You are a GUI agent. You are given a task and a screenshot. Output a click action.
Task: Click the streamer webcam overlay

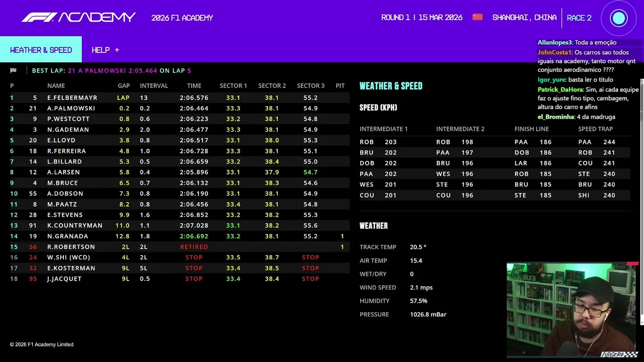tap(572, 310)
